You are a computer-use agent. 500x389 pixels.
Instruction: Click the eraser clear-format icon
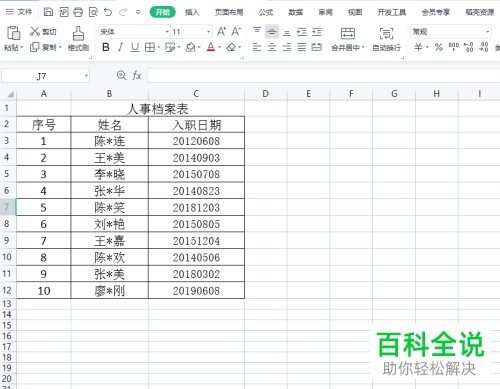pos(231,47)
